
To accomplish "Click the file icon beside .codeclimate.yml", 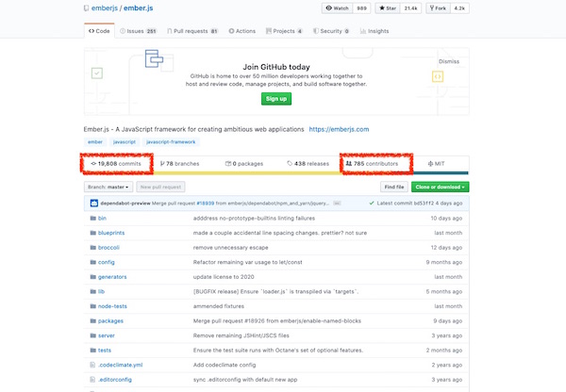I will [90, 364].
